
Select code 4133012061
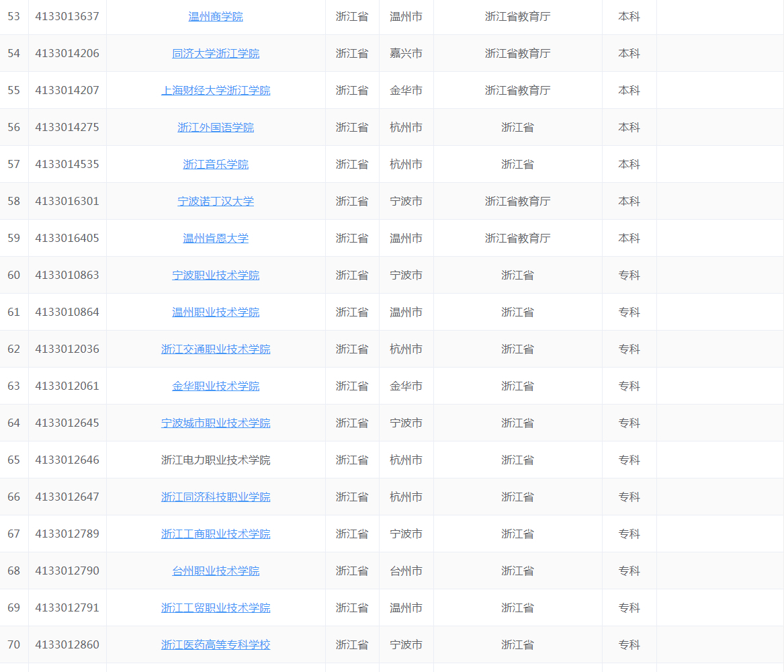pos(67,386)
